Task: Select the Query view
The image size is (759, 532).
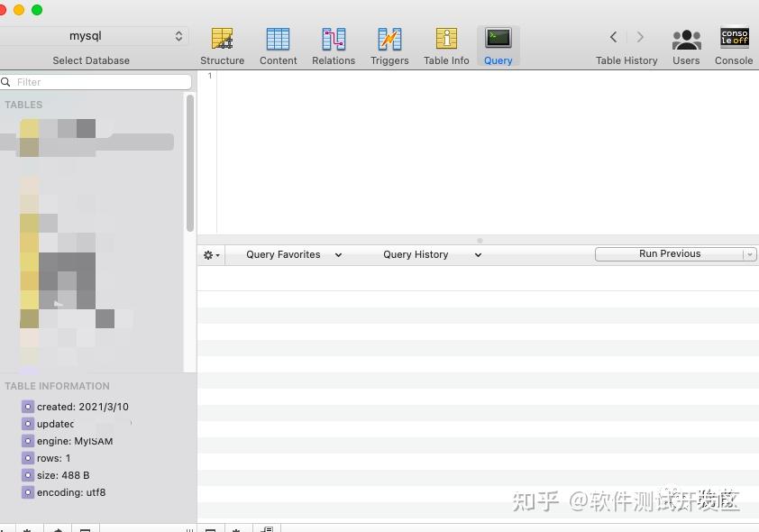Action: (x=498, y=45)
